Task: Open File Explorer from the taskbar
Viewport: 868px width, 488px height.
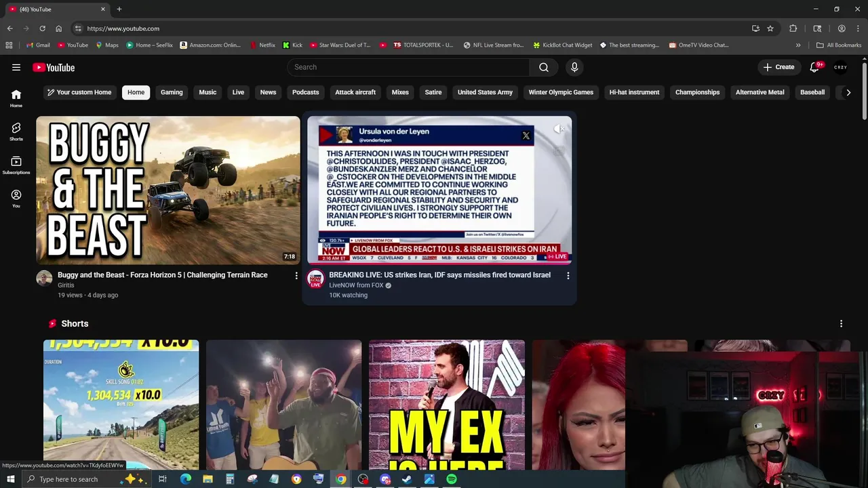Action: pyautogui.click(x=208, y=479)
